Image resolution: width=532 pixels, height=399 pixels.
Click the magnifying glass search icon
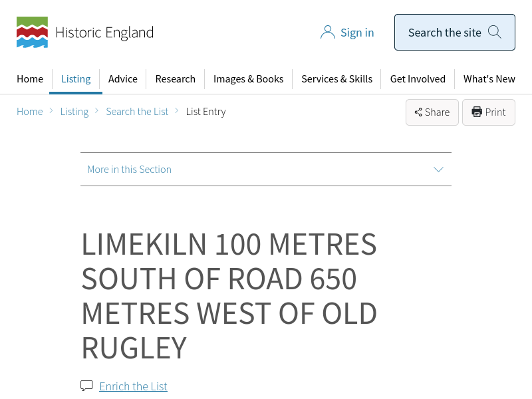coord(495,32)
